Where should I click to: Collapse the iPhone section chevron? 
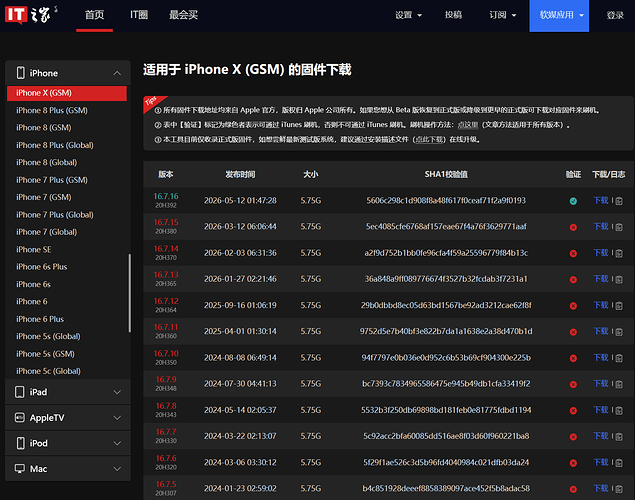point(117,73)
